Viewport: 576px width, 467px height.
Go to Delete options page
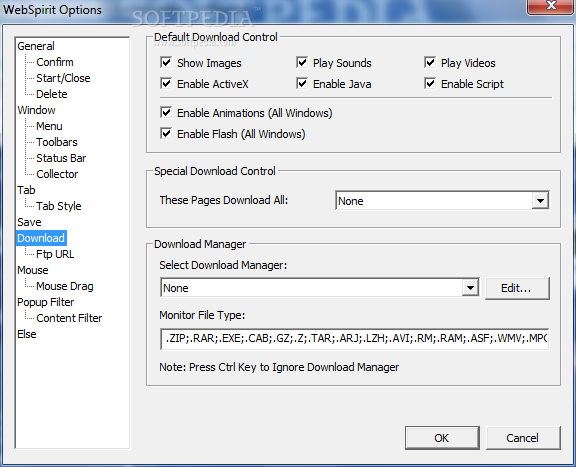click(x=52, y=94)
